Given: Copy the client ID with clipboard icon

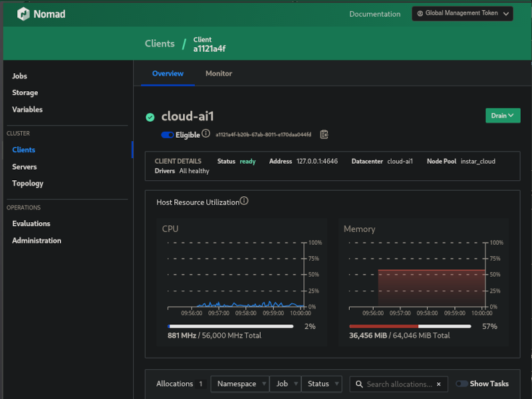Looking at the screenshot, I should [x=324, y=135].
